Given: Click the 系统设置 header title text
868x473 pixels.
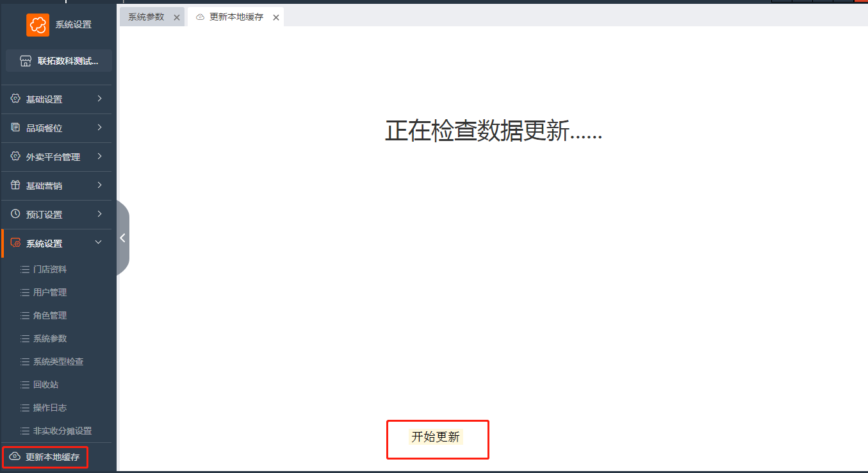Looking at the screenshot, I should coord(74,25).
